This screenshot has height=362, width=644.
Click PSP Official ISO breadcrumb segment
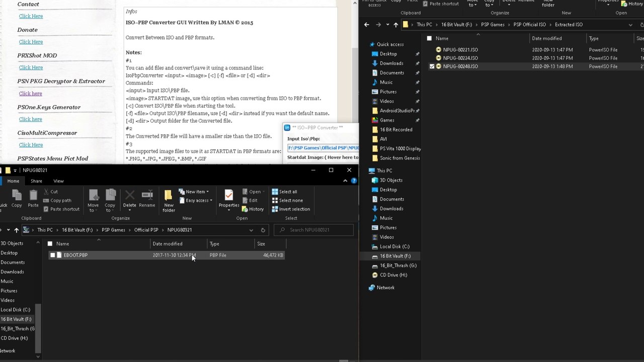529,25
